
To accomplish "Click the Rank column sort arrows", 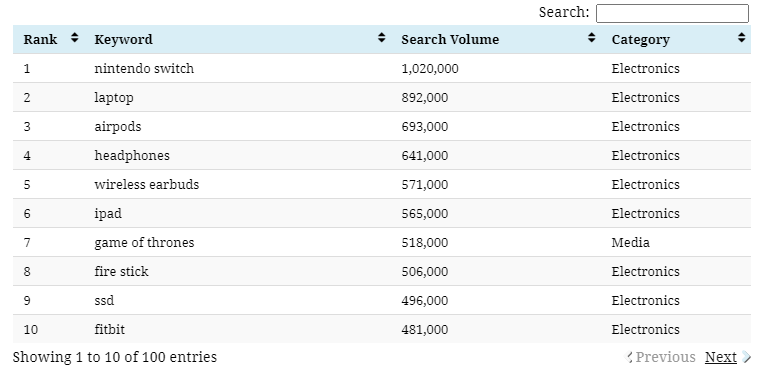I will 74,38.
